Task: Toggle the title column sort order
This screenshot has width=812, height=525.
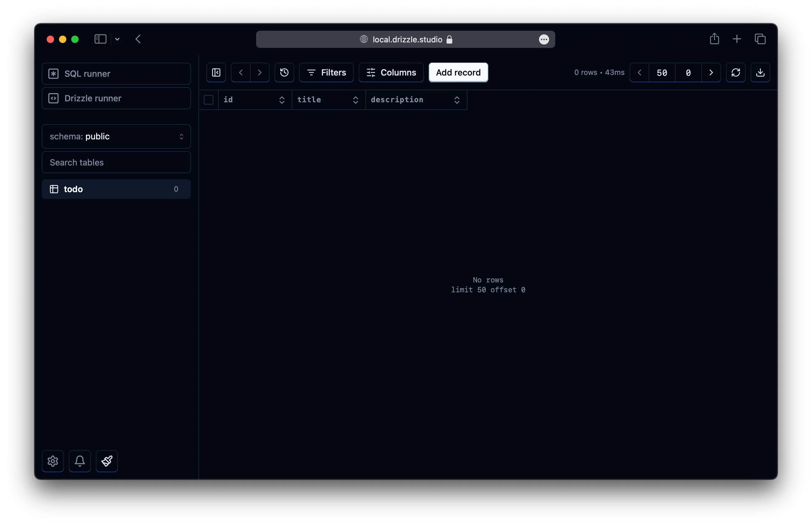Action: click(355, 99)
